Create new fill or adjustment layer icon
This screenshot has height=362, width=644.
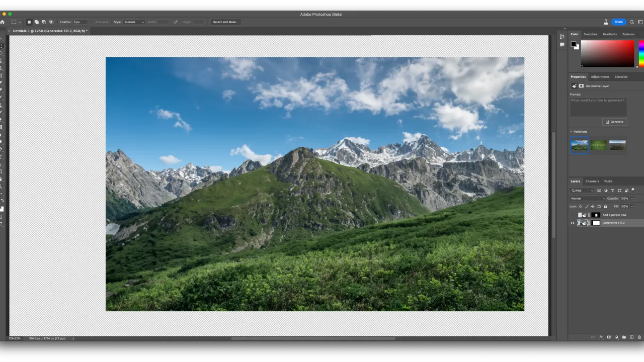pyautogui.click(x=617, y=337)
